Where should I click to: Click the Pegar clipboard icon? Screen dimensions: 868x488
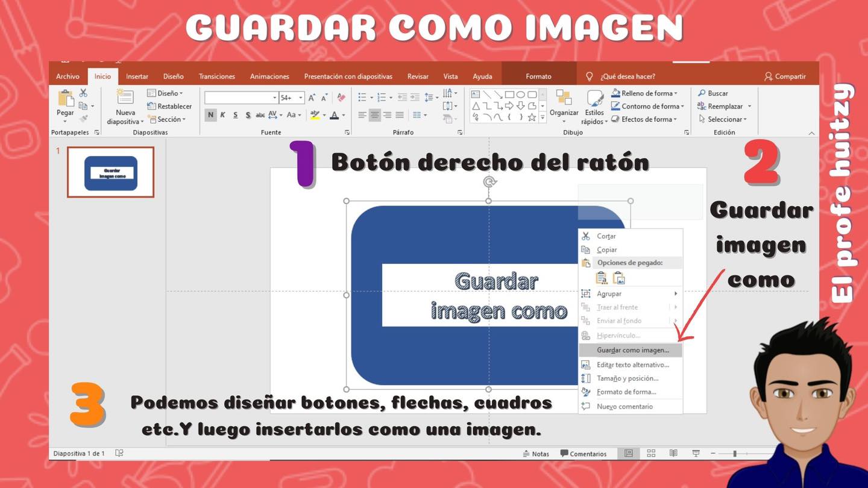[x=64, y=99]
